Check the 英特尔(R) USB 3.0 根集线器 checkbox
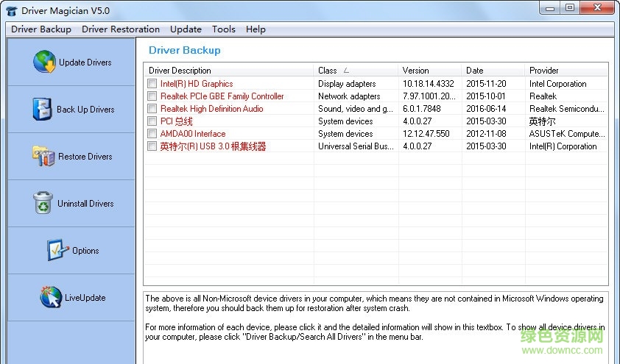Image resolution: width=620 pixels, height=364 pixels. pos(152,146)
